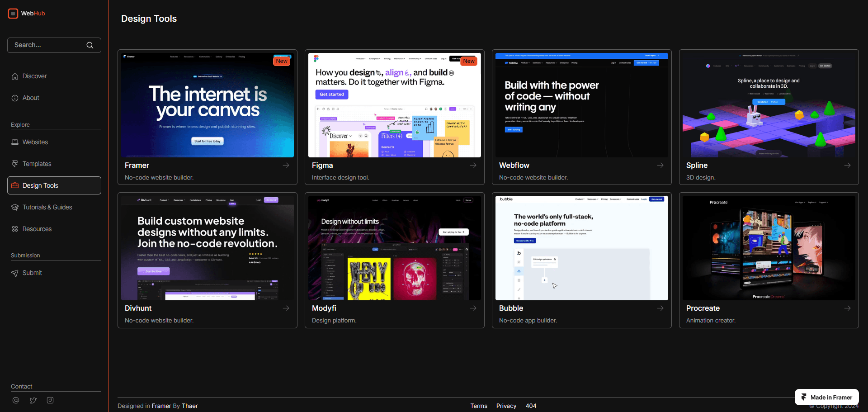Open the Figma preview thumbnail
The height and width of the screenshot is (412, 868).
coord(395,105)
